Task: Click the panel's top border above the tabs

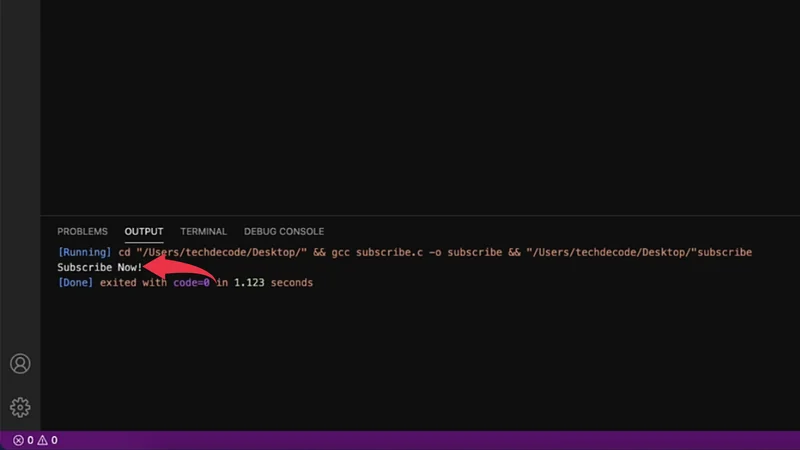Action: point(420,215)
